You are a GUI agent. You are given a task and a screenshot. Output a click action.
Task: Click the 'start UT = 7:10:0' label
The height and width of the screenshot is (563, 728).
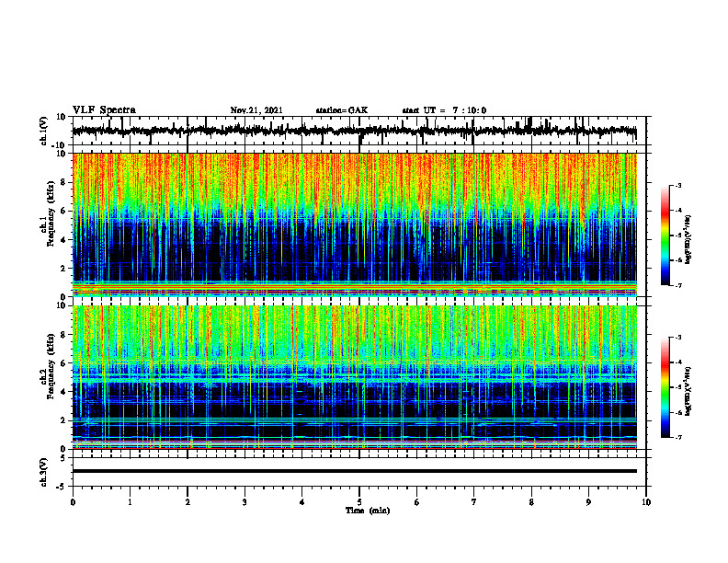444,110
